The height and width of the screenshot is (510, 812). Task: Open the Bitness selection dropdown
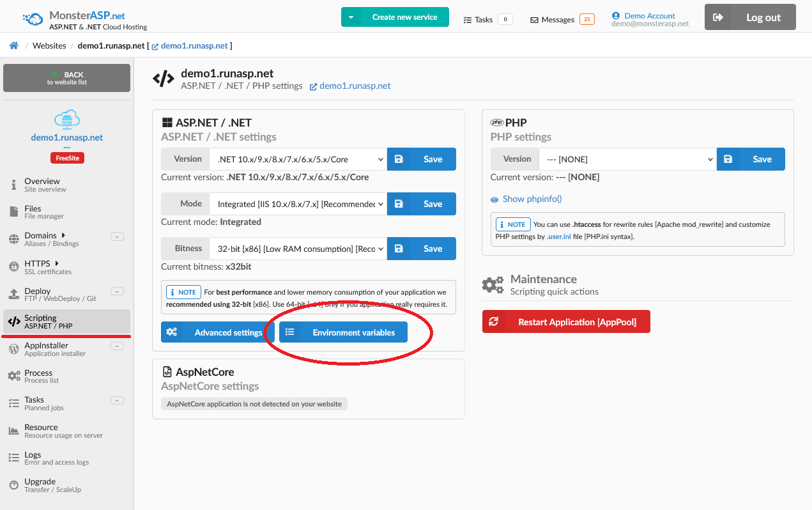pyautogui.click(x=298, y=249)
